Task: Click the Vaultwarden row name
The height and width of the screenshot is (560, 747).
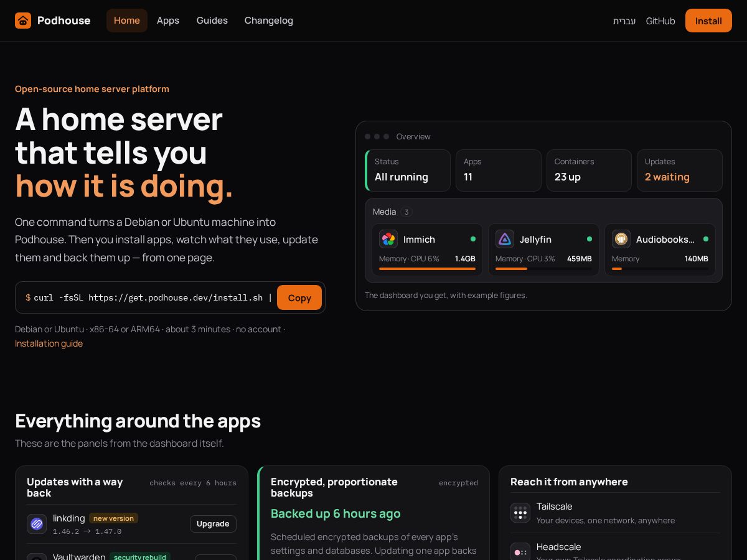Action: click(79, 556)
